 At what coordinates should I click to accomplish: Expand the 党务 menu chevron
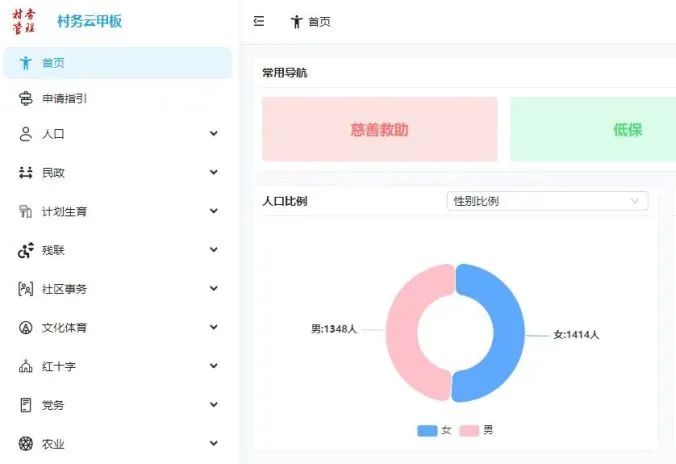click(x=213, y=405)
